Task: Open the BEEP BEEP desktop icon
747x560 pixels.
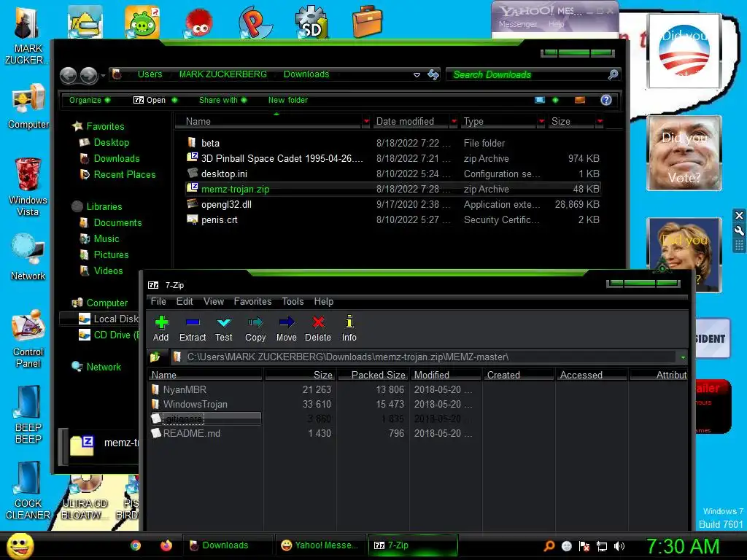Action: tap(28, 414)
